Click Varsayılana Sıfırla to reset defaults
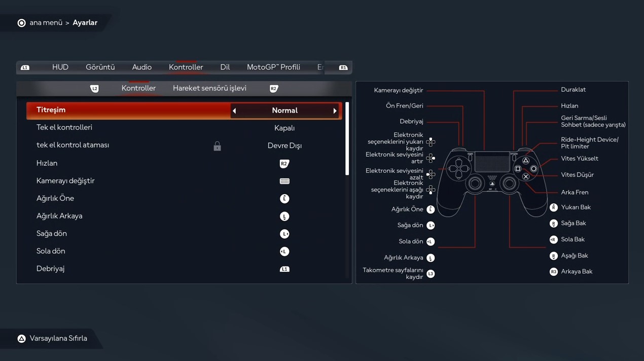This screenshot has height=361, width=644. coord(58,339)
